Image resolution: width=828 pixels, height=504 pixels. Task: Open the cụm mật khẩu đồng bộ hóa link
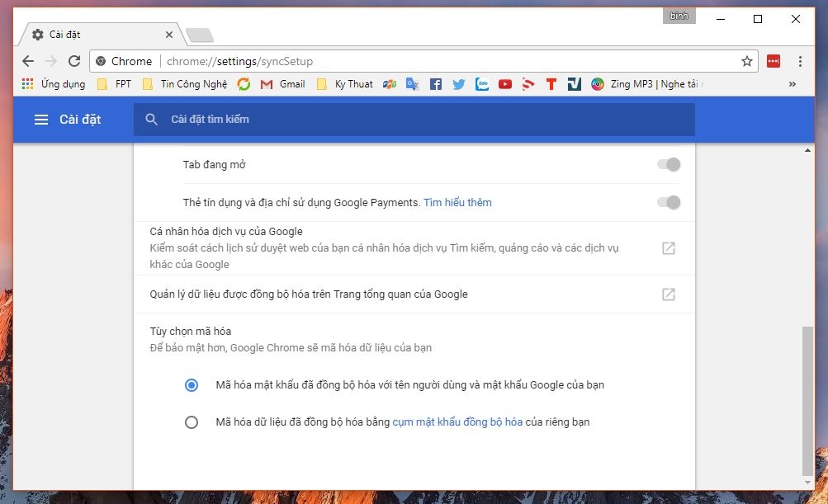click(x=457, y=422)
